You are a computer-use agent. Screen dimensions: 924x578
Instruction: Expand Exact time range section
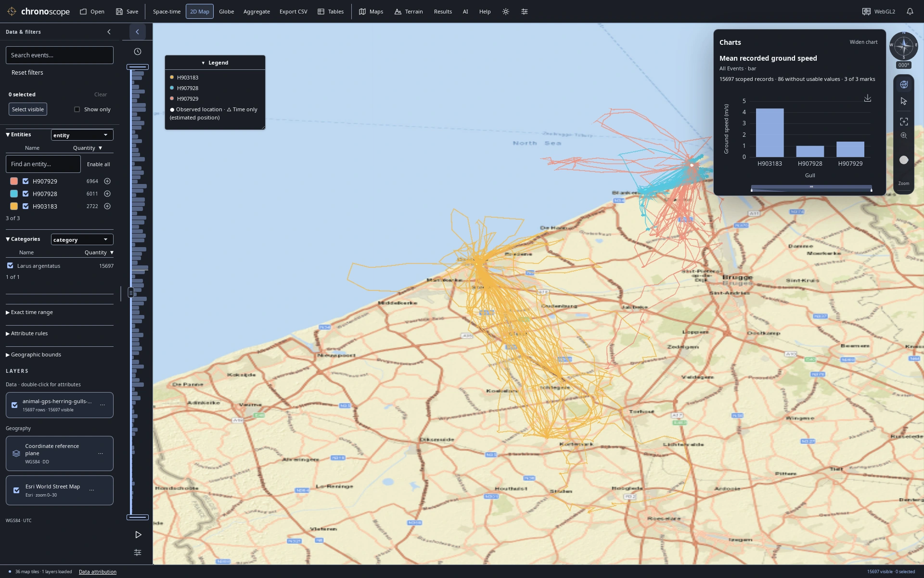click(29, 312)
